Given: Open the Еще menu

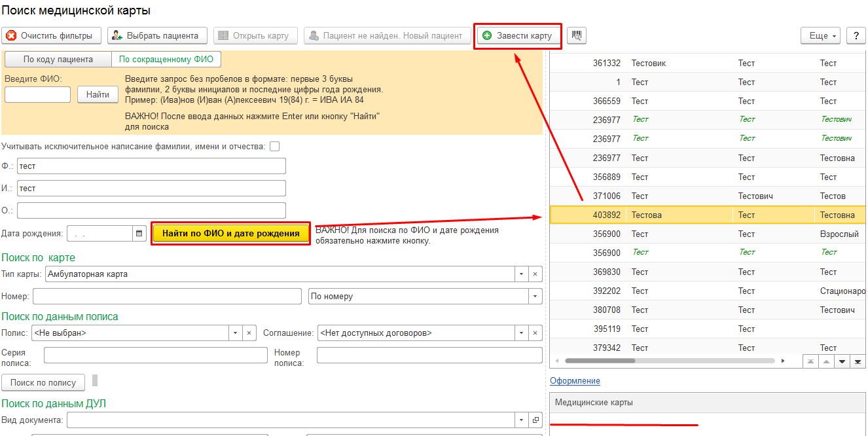Looking at the screenshot, I should (820, 36).
